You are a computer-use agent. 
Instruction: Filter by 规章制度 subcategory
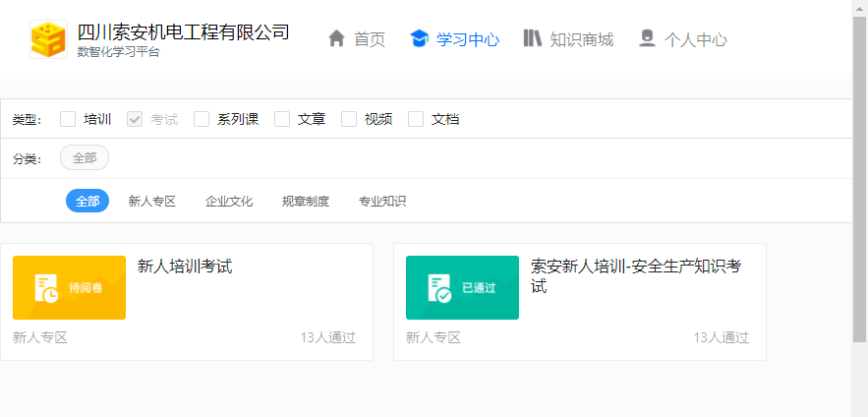click(306, 201)
